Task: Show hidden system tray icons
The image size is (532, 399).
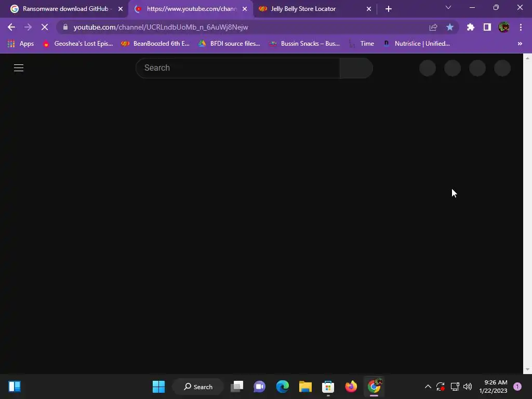Action: tap(428, 387)
